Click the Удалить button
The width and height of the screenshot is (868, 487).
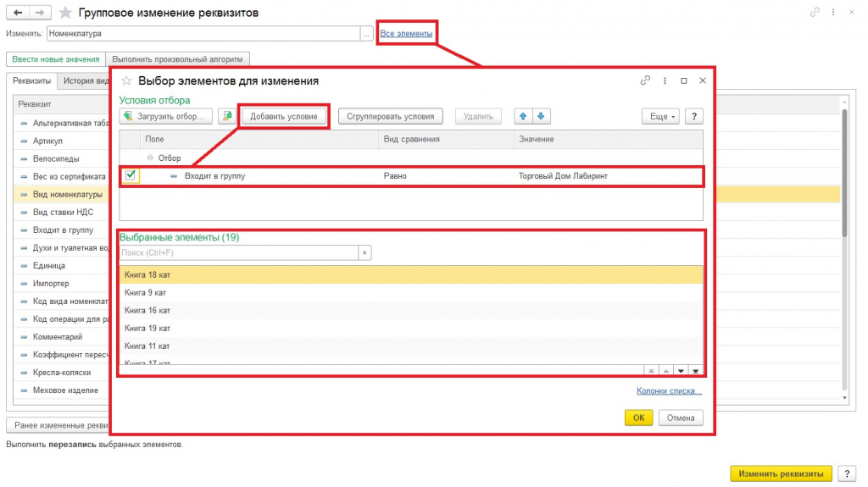point(478,116)
